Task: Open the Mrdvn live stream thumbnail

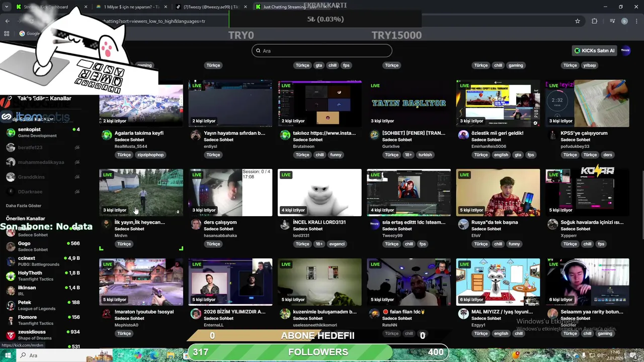Action: pyautogui.click(x=141, y=193)
